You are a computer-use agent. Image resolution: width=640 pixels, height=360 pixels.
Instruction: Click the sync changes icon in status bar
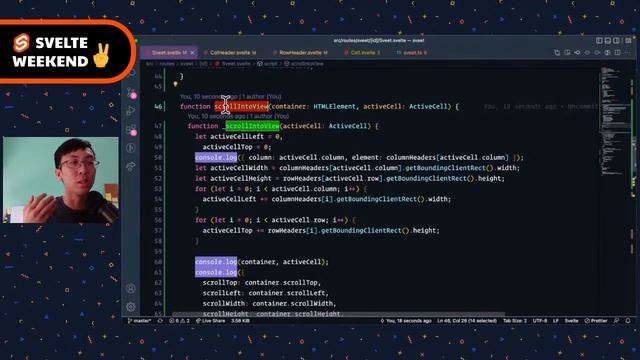point(160,321)
